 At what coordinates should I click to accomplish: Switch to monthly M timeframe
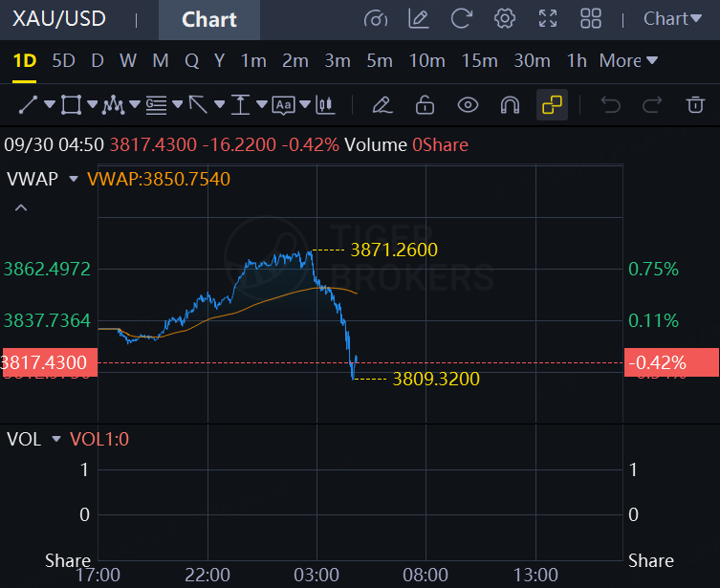tap(161, 60)
